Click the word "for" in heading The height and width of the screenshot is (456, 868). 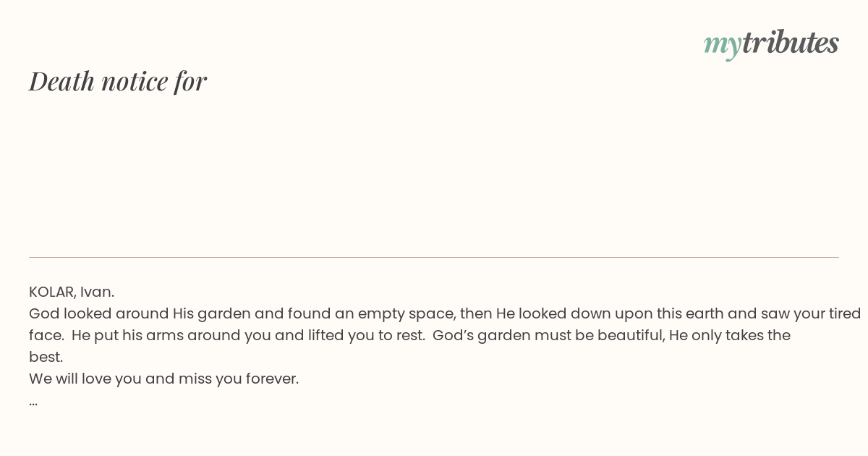click(190, 81)
